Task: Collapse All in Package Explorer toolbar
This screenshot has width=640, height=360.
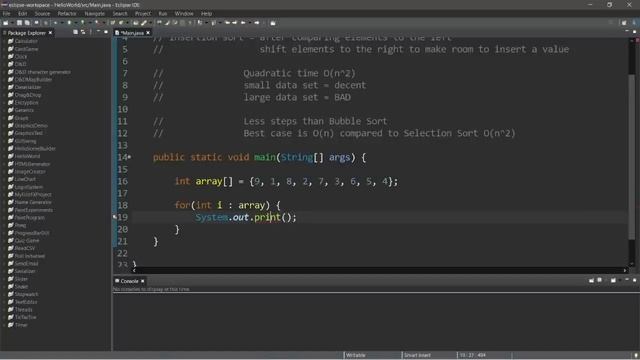Action: [x=76, y=32]
